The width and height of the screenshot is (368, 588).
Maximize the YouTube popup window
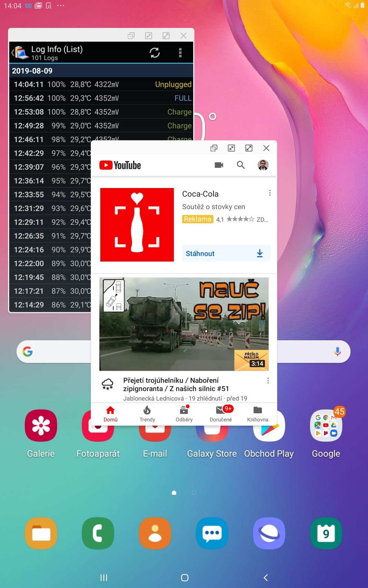point(249,148)
